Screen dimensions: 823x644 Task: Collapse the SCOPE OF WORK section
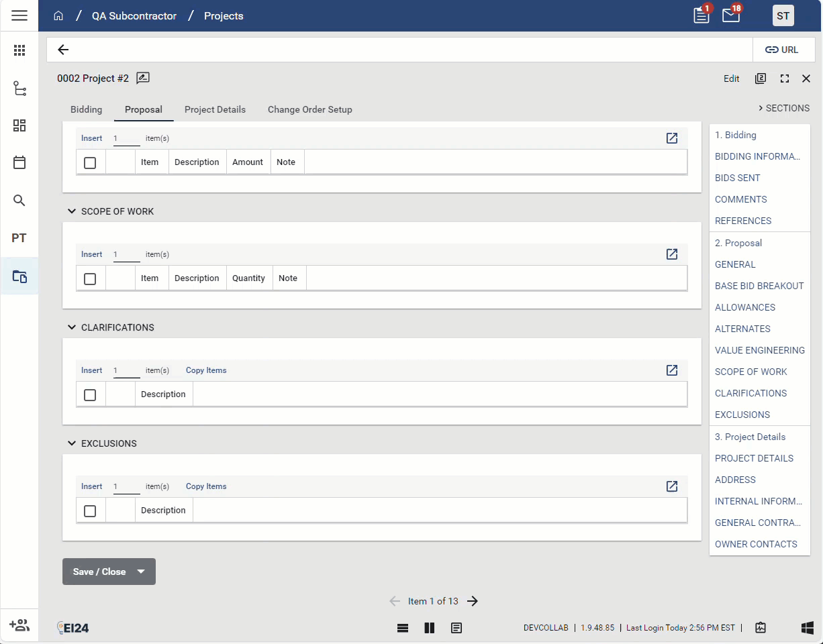tap(72, 211)
